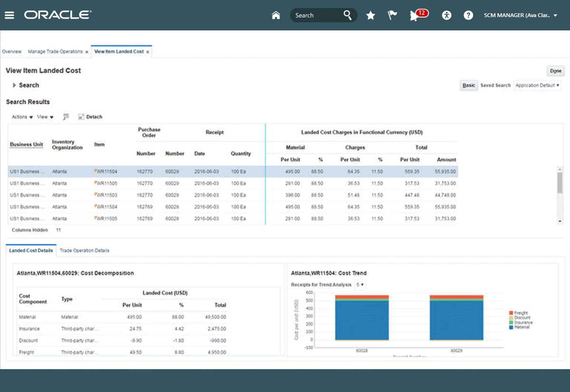This screenshot has width=570, height=392.
Task: Click the magnifier search icon
Action: (348, 15)
